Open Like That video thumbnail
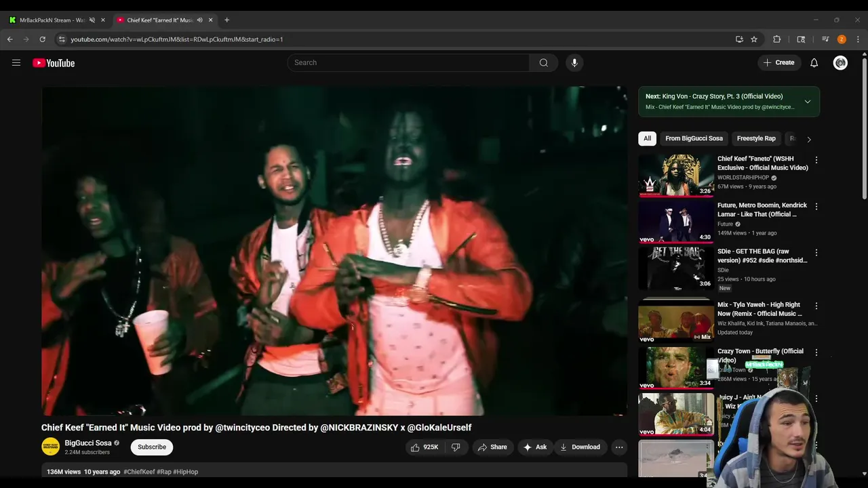This screenshot has height=488, width=868. (676, 221)
